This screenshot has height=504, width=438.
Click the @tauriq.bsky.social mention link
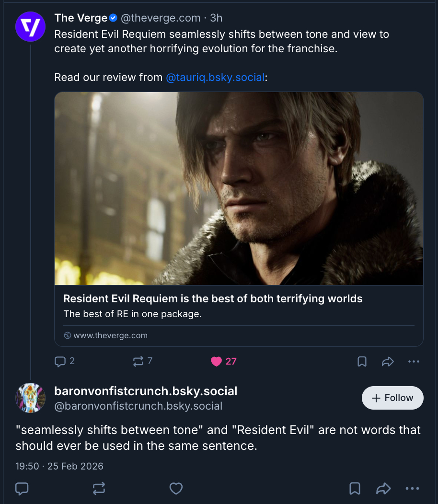pos(215,77)
